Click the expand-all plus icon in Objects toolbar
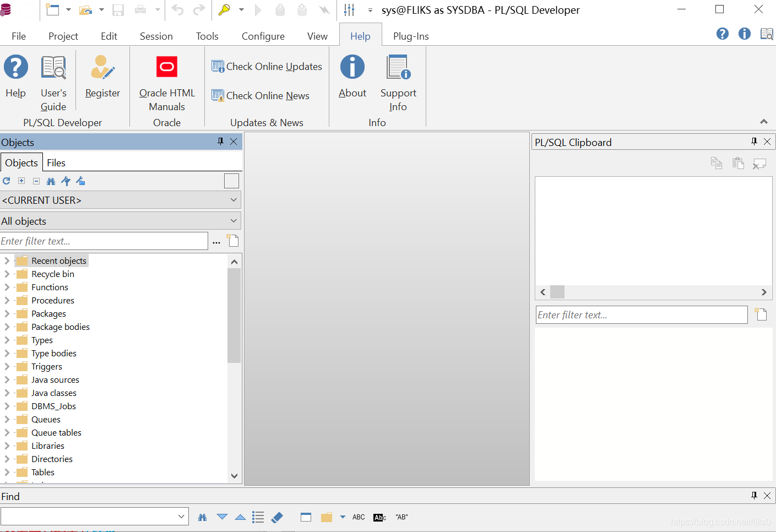This screenshot has height=532, width=776. click(x=21, y=181)
